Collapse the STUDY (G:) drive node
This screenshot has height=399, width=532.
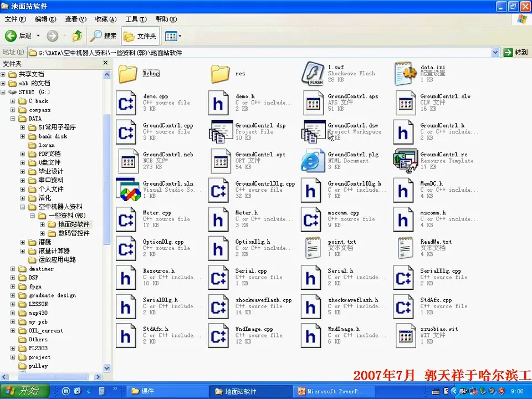click(x=3, y=92)
